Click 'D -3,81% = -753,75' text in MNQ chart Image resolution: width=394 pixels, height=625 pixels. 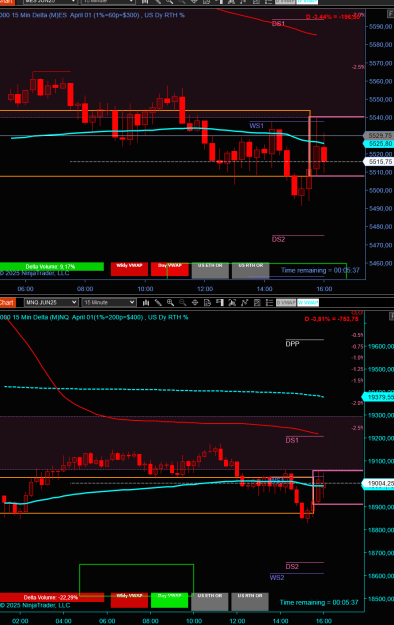(x=331, y=319)
